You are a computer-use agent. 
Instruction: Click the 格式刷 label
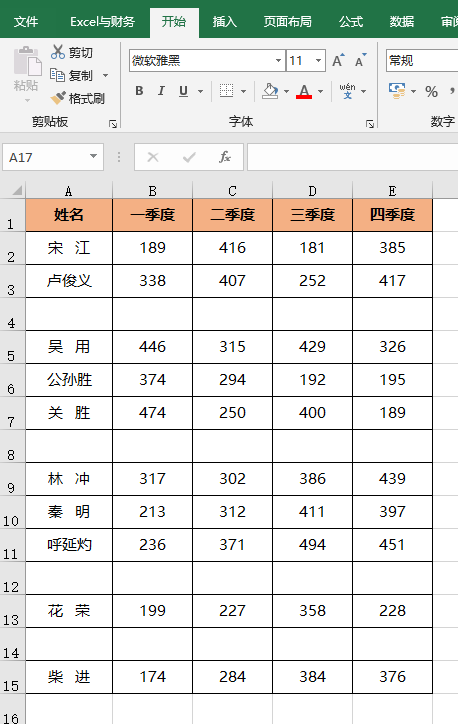(x=87, y=98)
